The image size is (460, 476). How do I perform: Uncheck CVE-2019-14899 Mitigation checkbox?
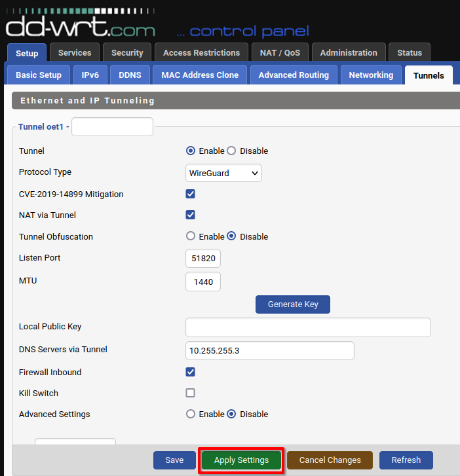click(191, 194)
